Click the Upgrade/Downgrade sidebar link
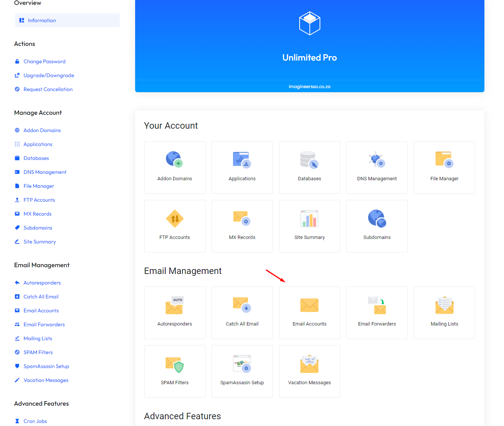The height and width of the screenshot is (426, 504). 49,75
